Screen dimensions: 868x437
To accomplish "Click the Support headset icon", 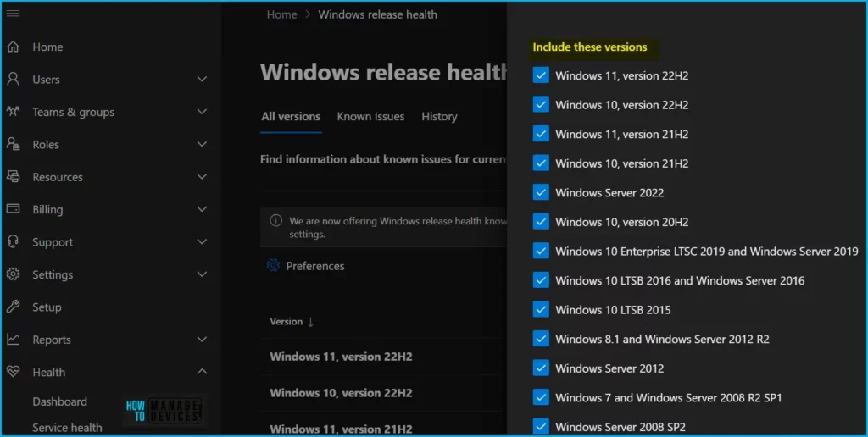I will 13,241.
